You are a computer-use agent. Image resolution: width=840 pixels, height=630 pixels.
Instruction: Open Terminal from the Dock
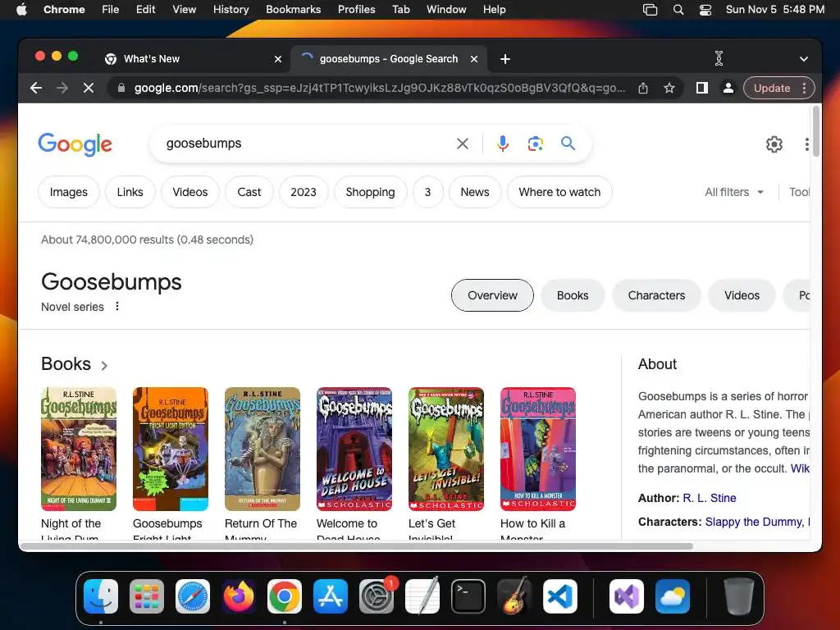pos(468,596)
